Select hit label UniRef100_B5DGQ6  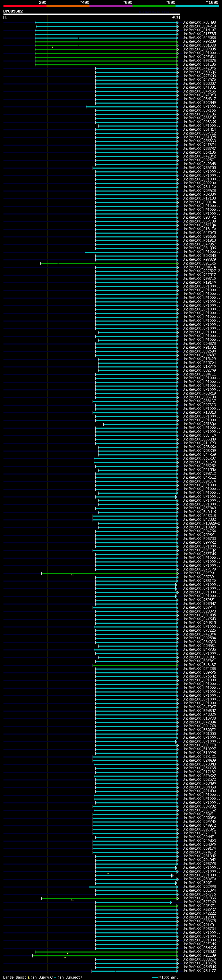tap(199, 72)
